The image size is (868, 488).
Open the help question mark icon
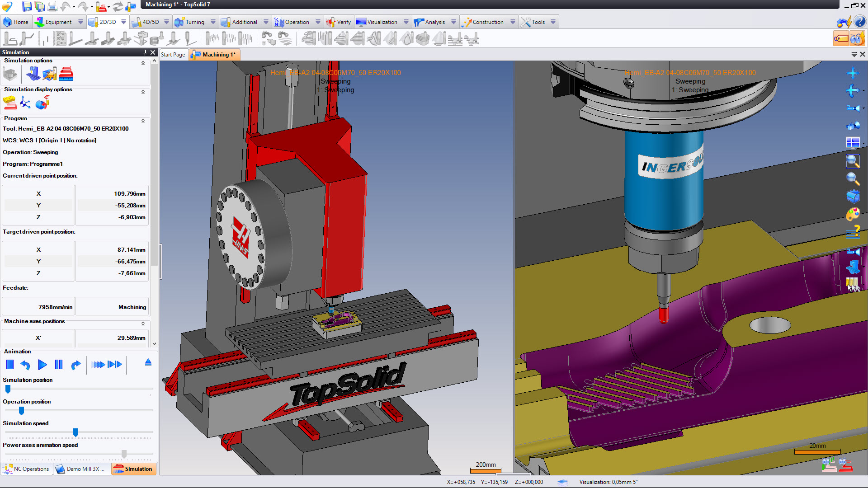click(x=860, y=22)
